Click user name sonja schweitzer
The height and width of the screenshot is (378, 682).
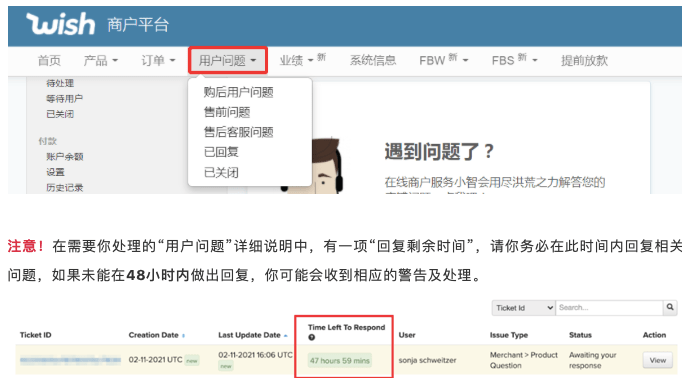[x=427, y=360]
